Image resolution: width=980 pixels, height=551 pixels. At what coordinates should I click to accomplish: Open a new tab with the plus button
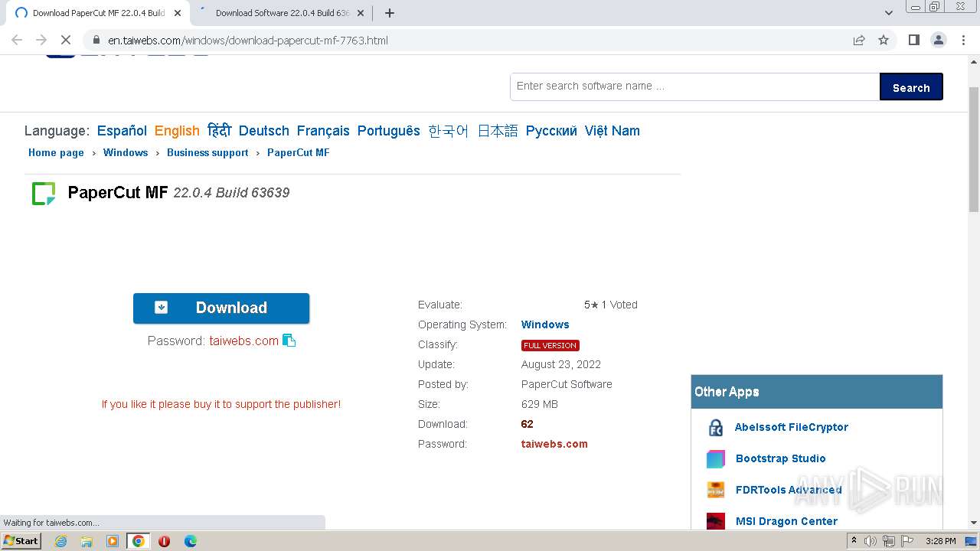(x=390, y=13)
